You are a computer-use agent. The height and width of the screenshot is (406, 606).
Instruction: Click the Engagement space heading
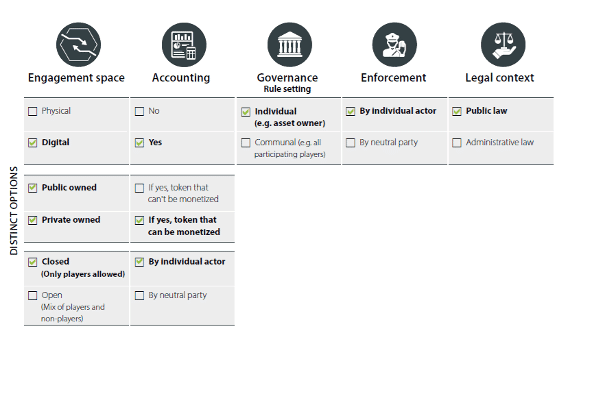tap(77, 78)
